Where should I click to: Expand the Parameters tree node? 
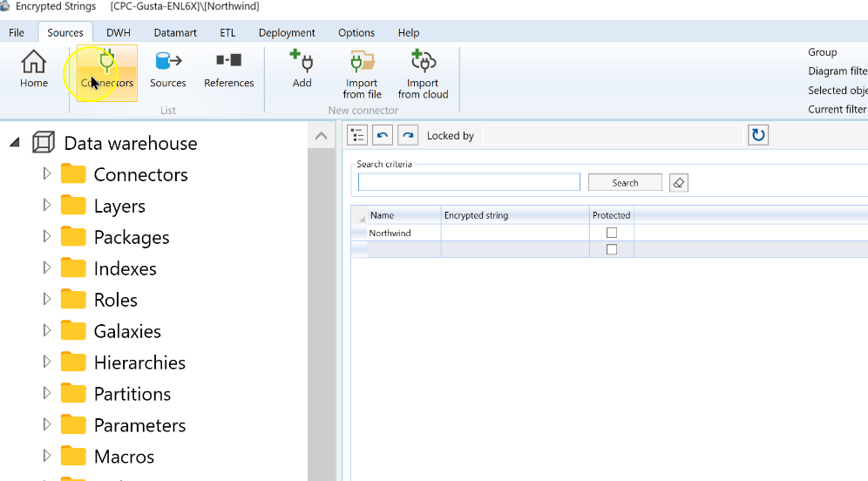(x=47, y=424)
